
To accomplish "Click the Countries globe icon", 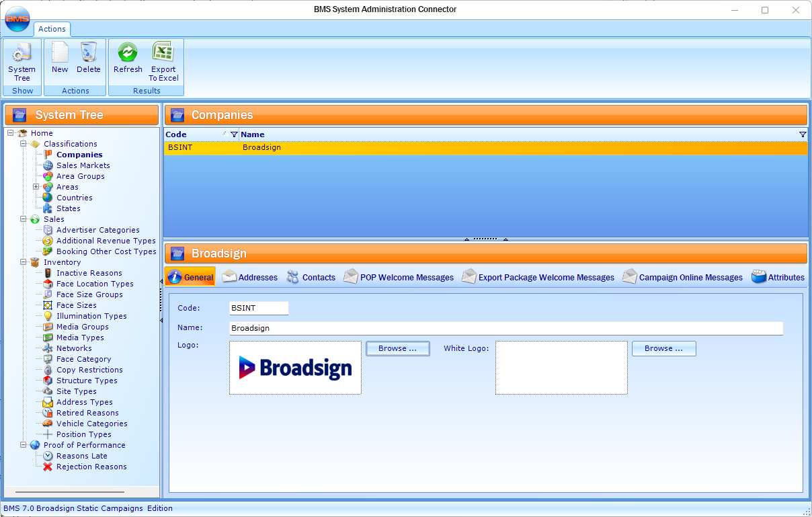I will click(x=48, y=198).
